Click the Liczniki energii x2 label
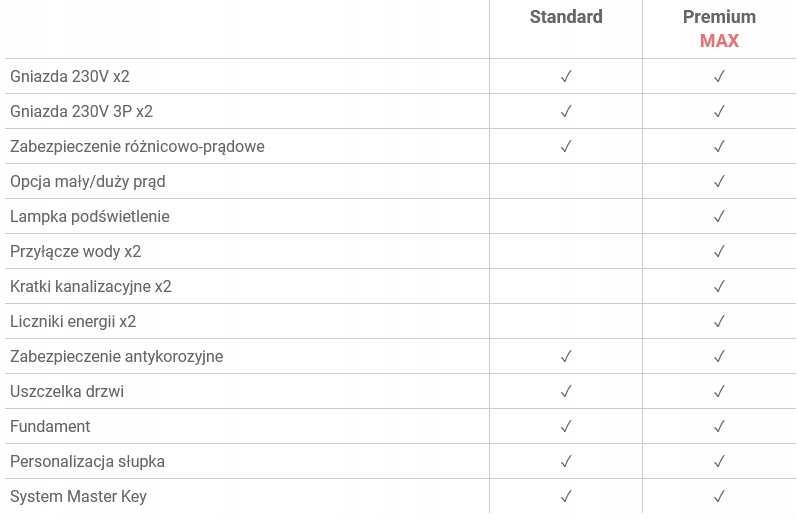Screen dimensions: 797x521 click(73, 322)
